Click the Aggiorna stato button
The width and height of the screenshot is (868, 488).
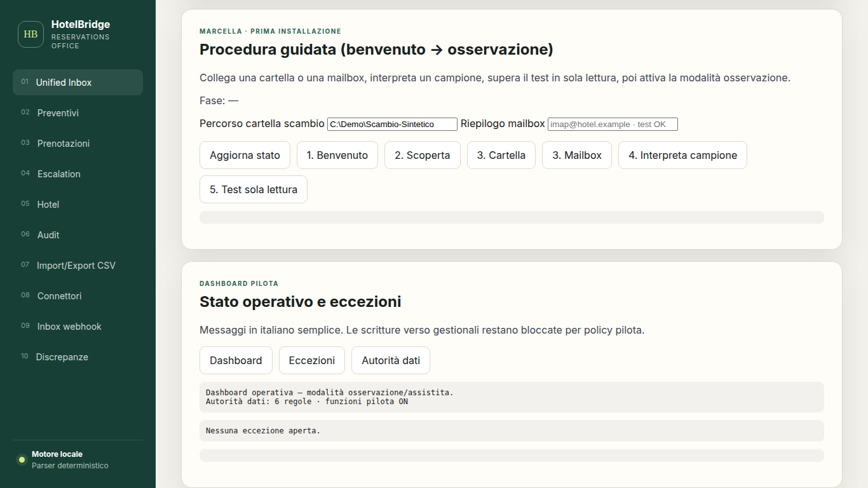pyautogui.click(x=245, y=155)
